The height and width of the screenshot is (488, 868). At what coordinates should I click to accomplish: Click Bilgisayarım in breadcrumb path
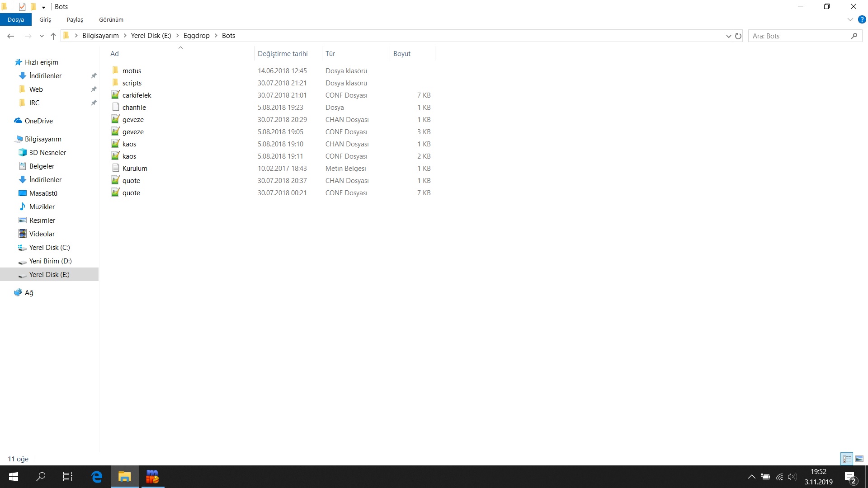coord(100,36)
